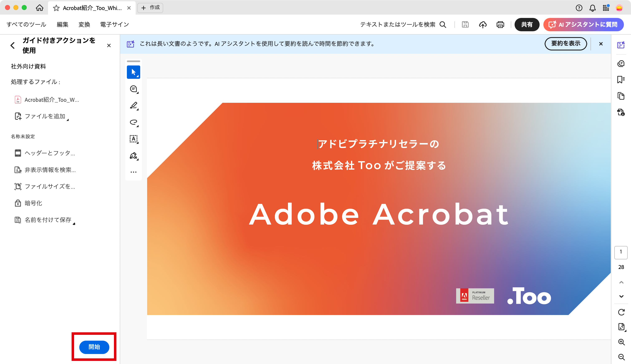Image resolution: width=631 pixels, height=364 pixels.
Task: Go back from guided actions panel
Action: coord(13,45)
